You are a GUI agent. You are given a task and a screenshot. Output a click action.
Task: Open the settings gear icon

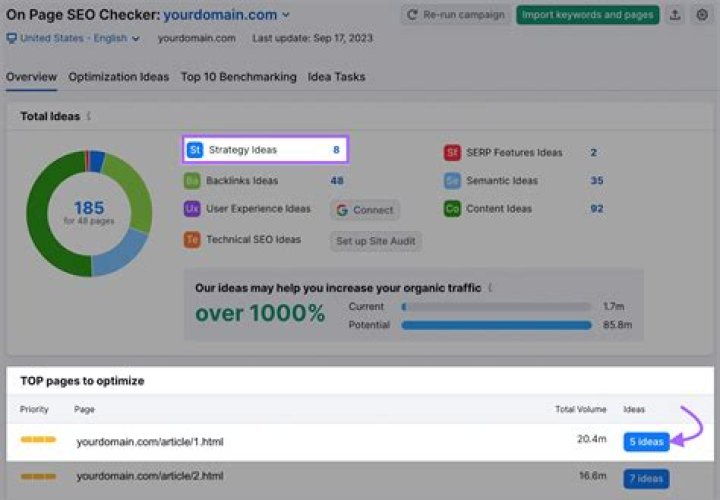(x=701, y=15)
